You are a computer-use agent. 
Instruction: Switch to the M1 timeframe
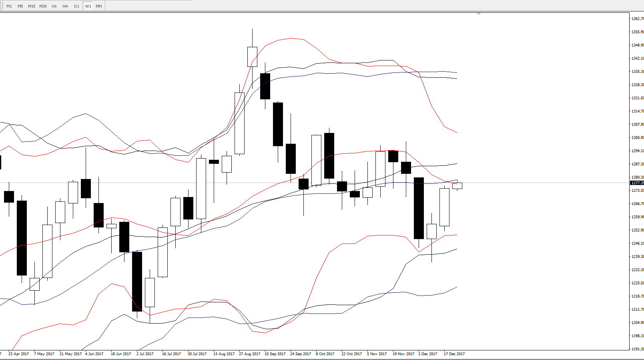coord(9,6)
